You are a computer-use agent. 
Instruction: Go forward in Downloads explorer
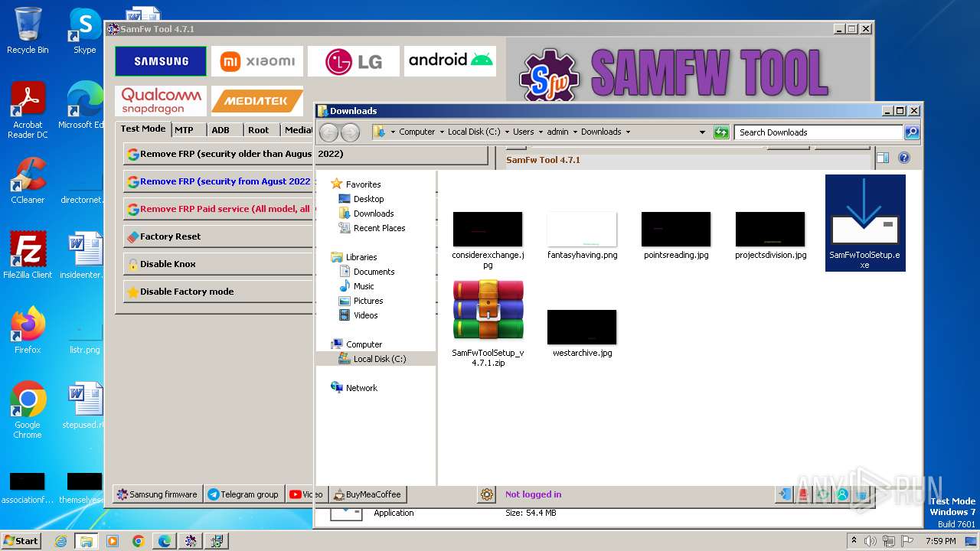[350, 132]
